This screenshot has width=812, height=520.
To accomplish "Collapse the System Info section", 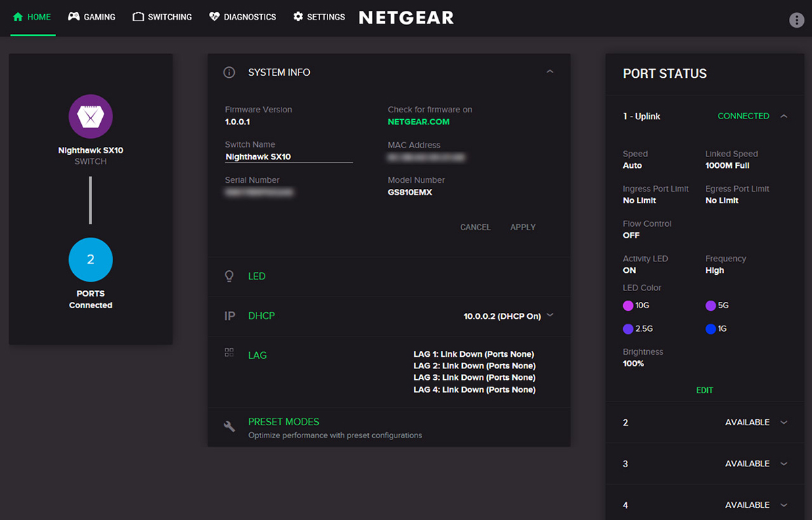I will pos(549,72).
